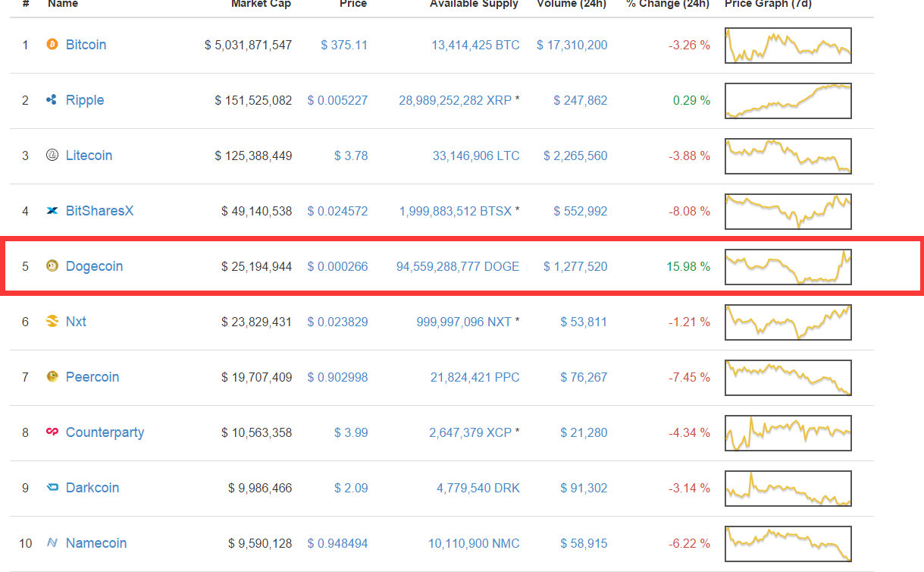Select Dogecoin change 15.98 %

tap(688, 266)
